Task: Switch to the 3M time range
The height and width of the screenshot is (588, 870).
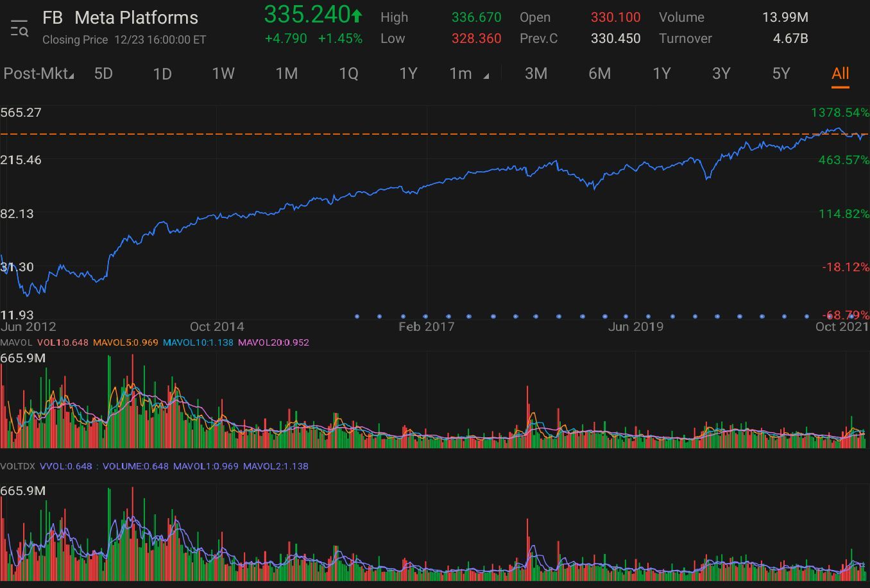Action: point(536,74)
